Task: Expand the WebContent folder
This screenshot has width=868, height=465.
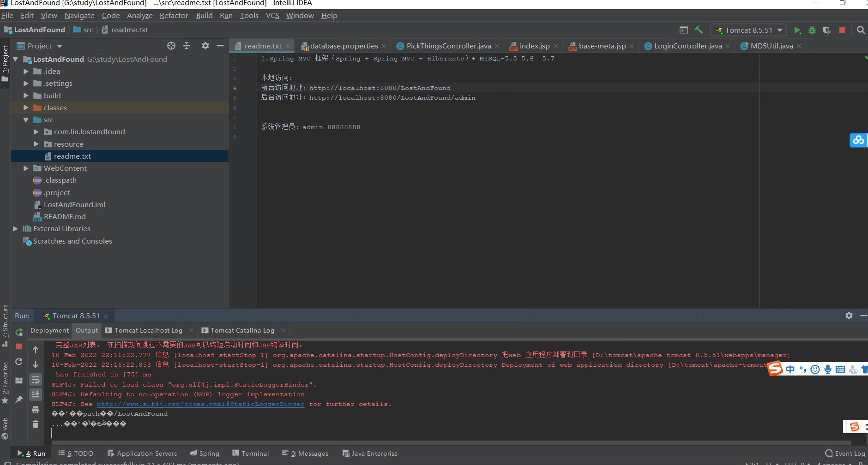Action: coord(26,168)
